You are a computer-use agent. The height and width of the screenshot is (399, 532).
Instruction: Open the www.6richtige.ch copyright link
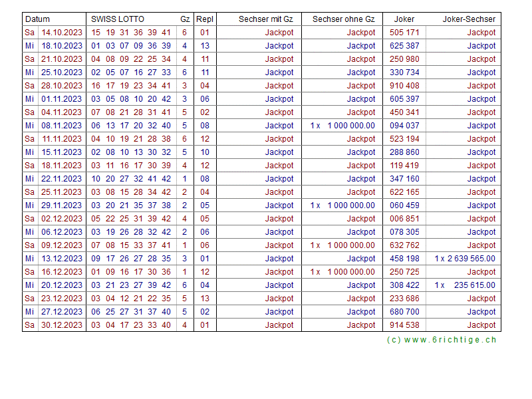coord(442,340)
